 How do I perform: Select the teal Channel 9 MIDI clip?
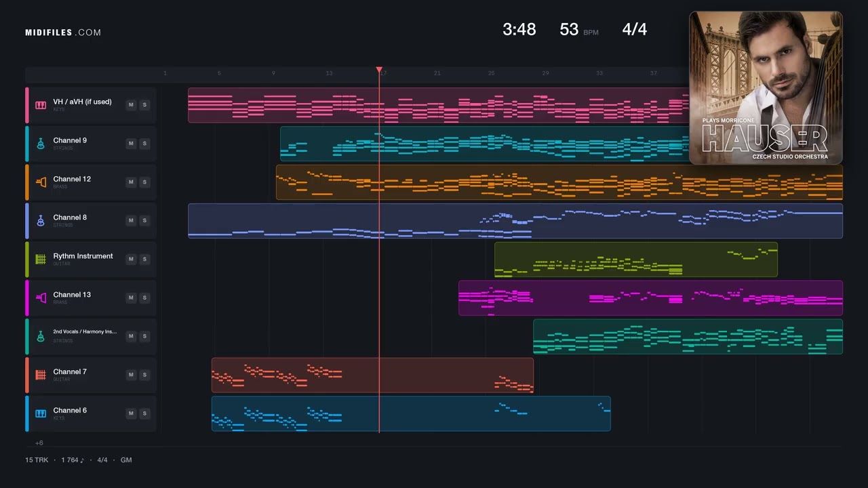coord(484,144)
